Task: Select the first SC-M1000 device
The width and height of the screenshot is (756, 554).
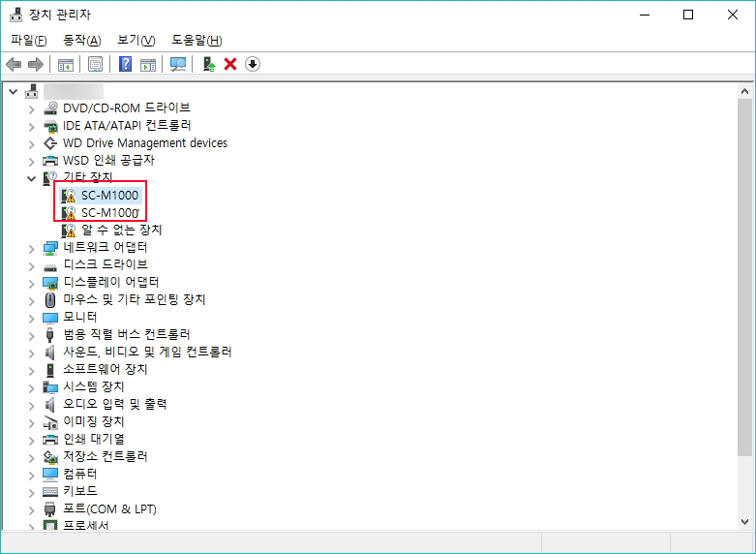Action: coord(109,195)
